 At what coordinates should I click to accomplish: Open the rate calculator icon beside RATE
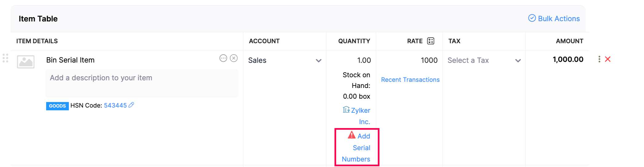tap(430, 41)
